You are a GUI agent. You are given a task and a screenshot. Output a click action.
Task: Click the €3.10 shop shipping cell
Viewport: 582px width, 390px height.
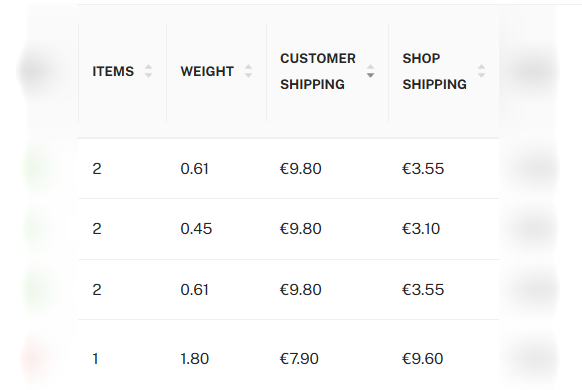coord(421,229)
